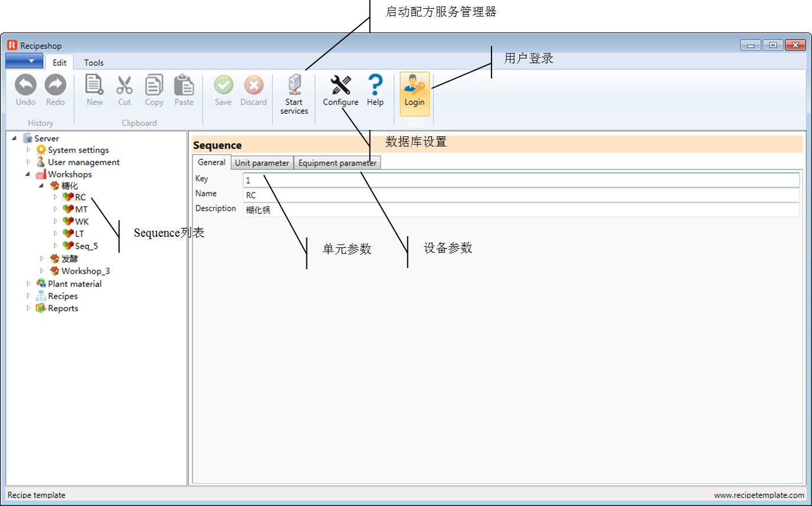Expand the System settings node
The image size is (812, 506).
pyautogui.click(x=28, y=150)
